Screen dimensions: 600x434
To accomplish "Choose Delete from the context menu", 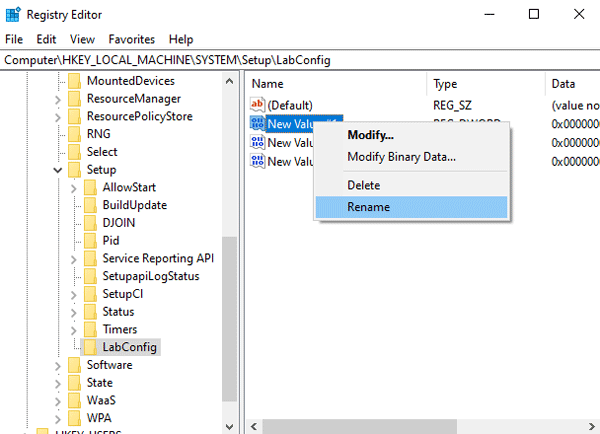I will point(411,185).
